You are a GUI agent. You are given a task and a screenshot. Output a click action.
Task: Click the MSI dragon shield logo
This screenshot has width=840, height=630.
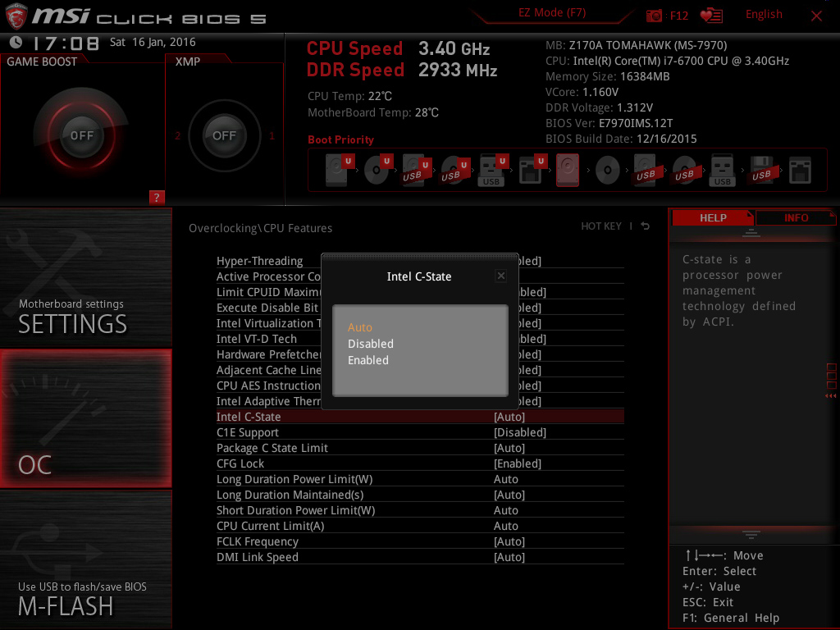point(16,16)
